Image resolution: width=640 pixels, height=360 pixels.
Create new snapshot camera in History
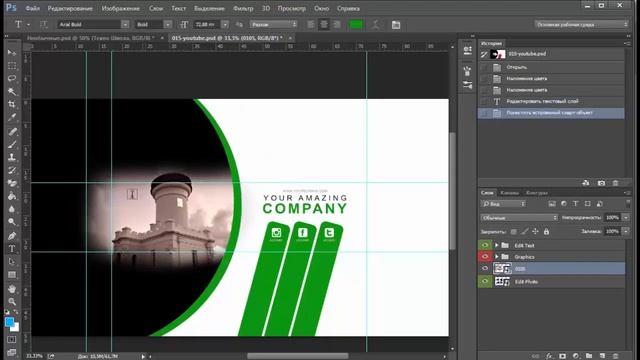click(x=601, y=183)
